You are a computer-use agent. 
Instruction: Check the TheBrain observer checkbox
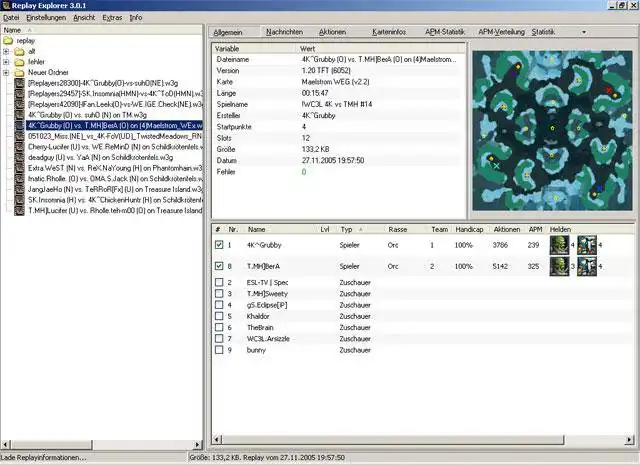pos(219,327)
